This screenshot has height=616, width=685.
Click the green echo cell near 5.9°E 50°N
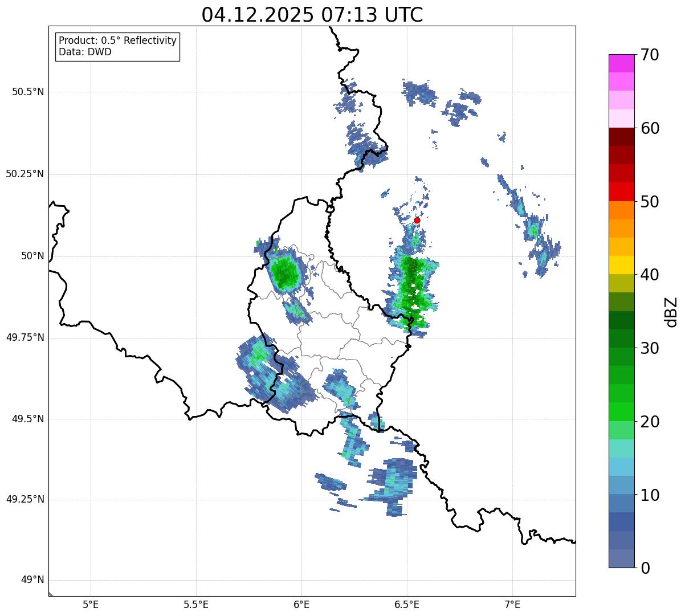pos(284,272)
